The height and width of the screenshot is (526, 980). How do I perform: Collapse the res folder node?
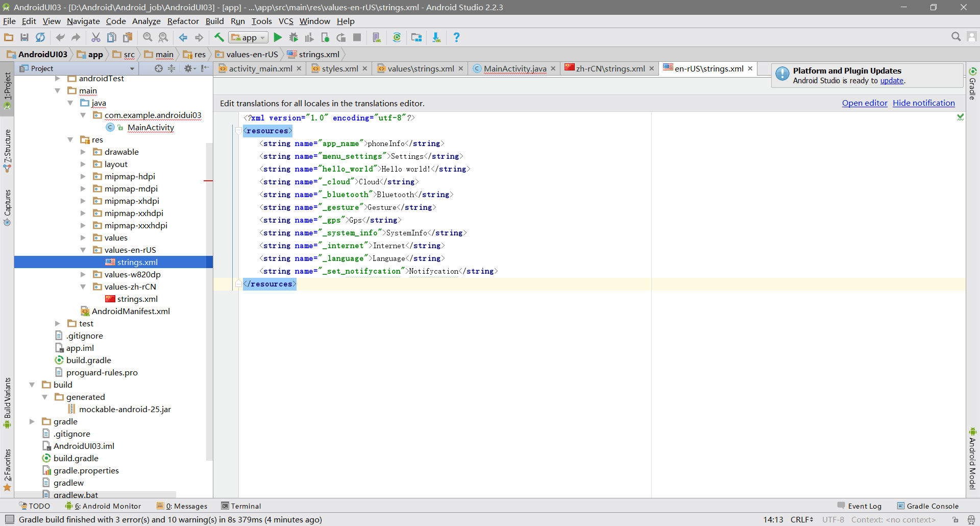[x=70, y=140]
